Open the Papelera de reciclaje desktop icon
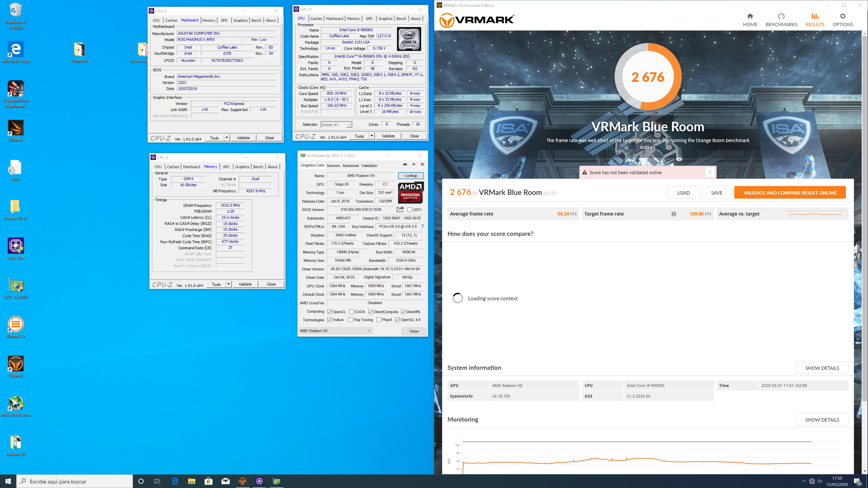868x488 pixels. click(x=16, y=16)
